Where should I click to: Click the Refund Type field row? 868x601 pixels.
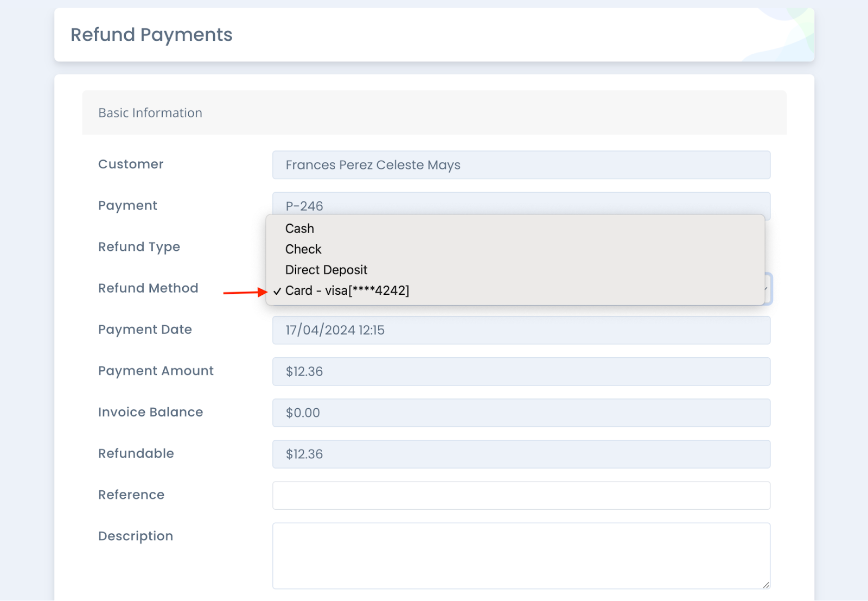[x=139, y=247]
